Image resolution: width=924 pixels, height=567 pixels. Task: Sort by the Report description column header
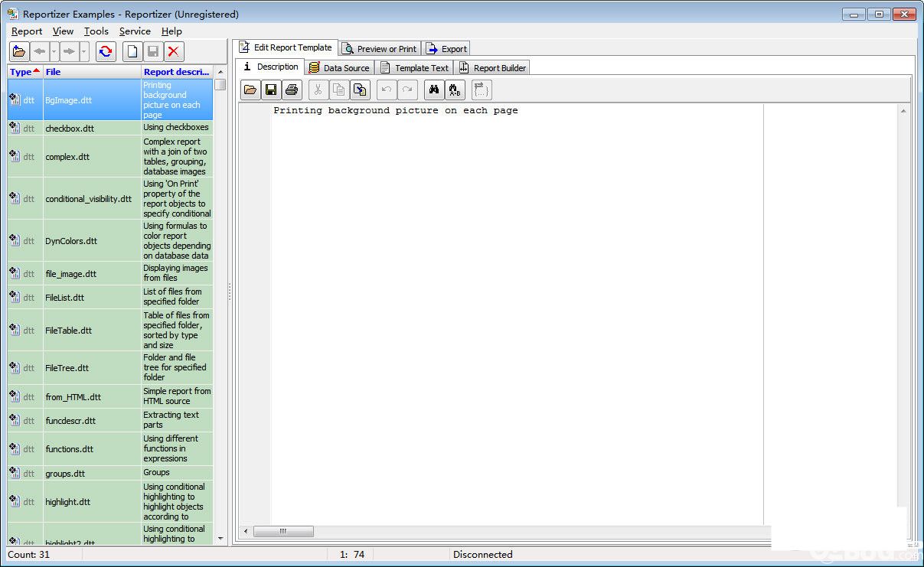coord(177,72)
